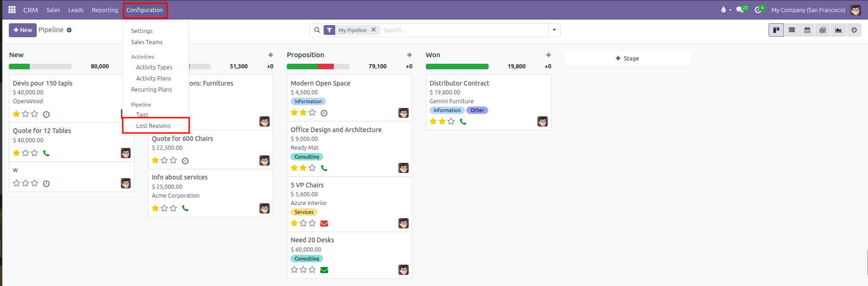Select Settings in Configuration menu
The width and height of the screenshot is (868, 286).
(142, 31)
